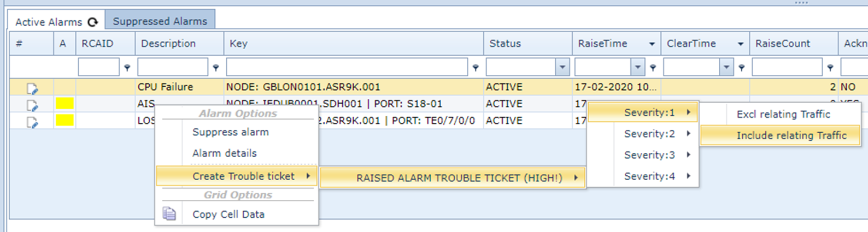
Task: Expand the ClearTime column header dropdown arrow
Action: pyautogui.click(x=740, y=44)
